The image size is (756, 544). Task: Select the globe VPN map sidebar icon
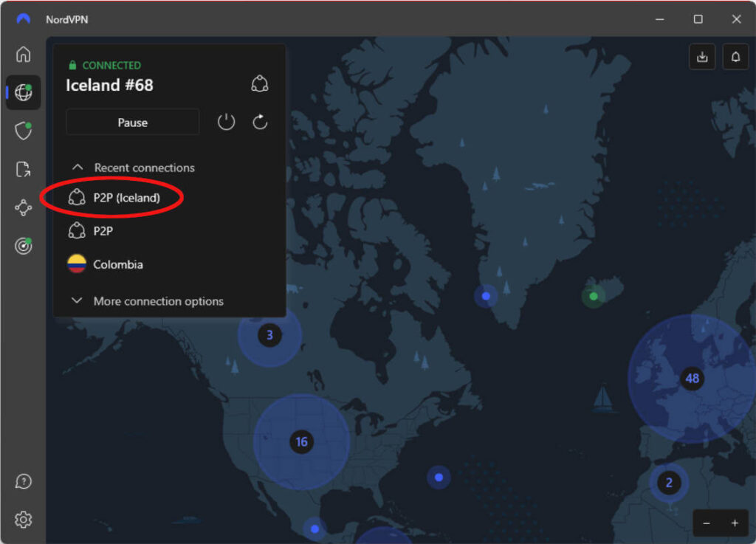coord(23,92)
